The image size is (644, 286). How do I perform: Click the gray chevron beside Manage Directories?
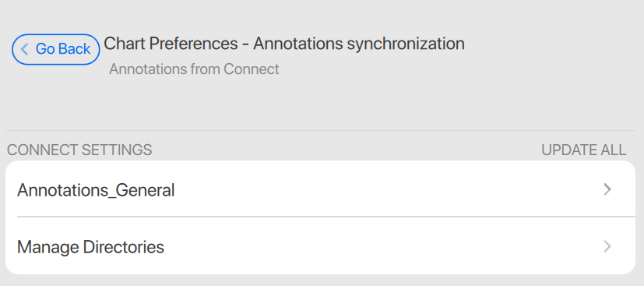click(607, 246)
